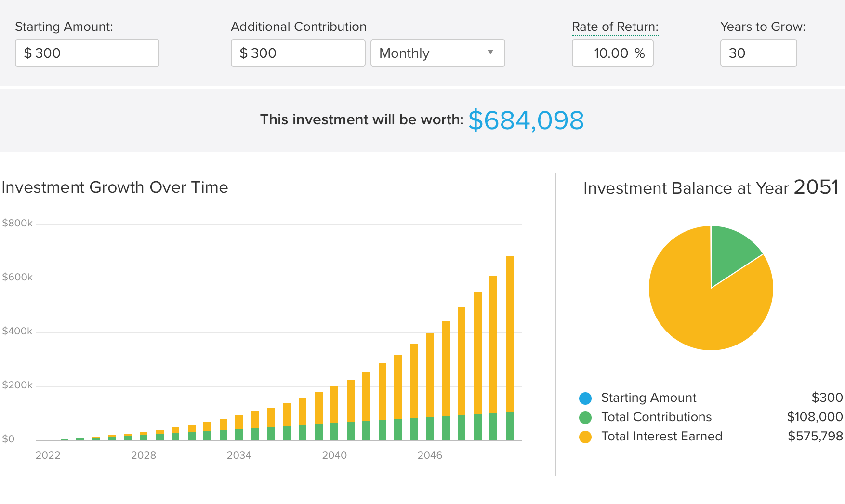Click the Total Contributions legend label
The height and width of the screenshot is (504, 845).
(x=656, y=417)
